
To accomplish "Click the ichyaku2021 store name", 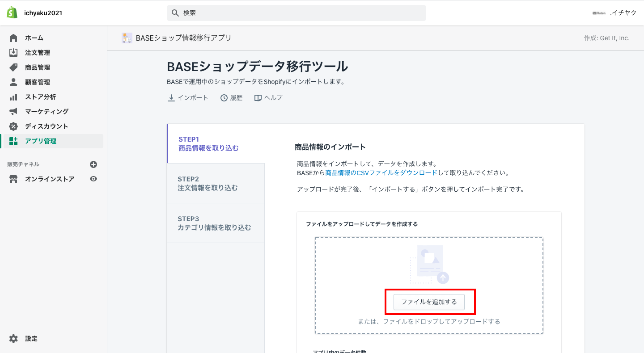I will [43, 13].
